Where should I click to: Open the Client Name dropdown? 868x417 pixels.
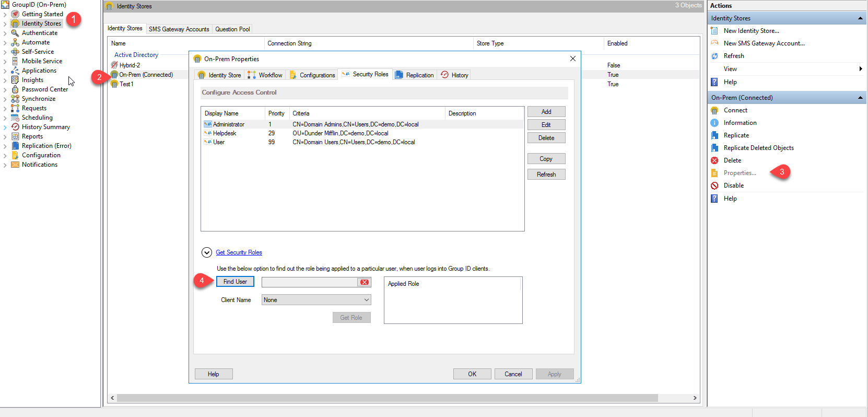click(x=316, y=300)
